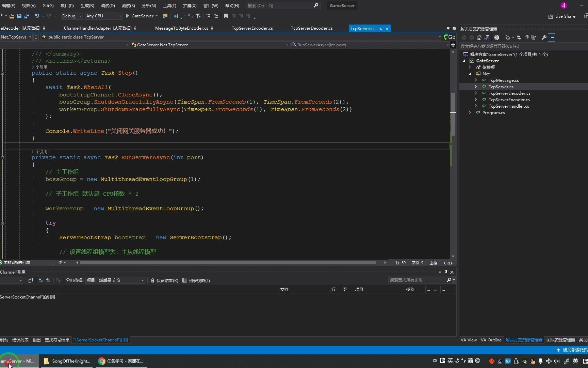
Task: Click the editor horizontal scrollbar
Action: [228, 262]
